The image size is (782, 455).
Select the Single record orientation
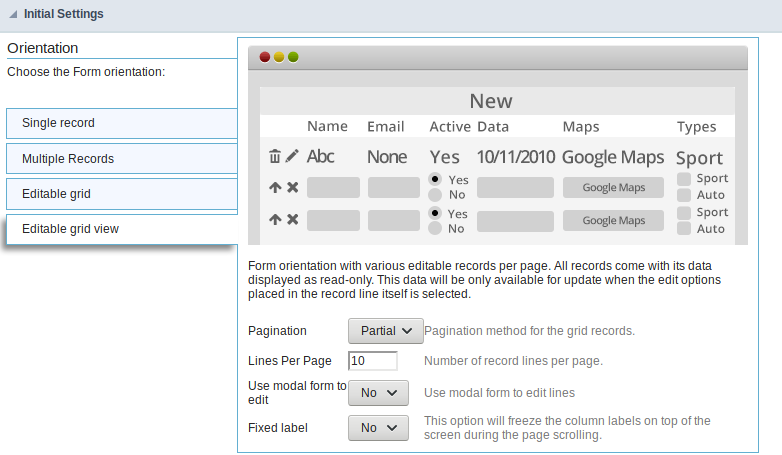tap(122, 123)
